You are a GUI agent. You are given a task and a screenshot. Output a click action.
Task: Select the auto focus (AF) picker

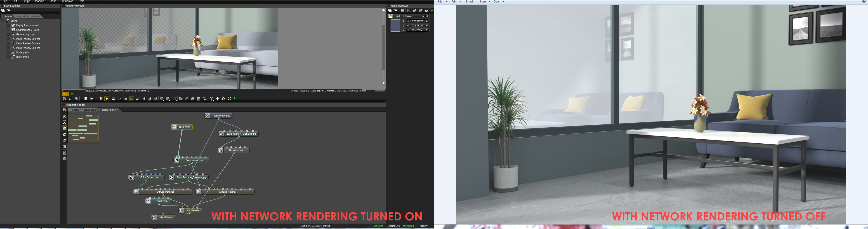coord(120,99)
